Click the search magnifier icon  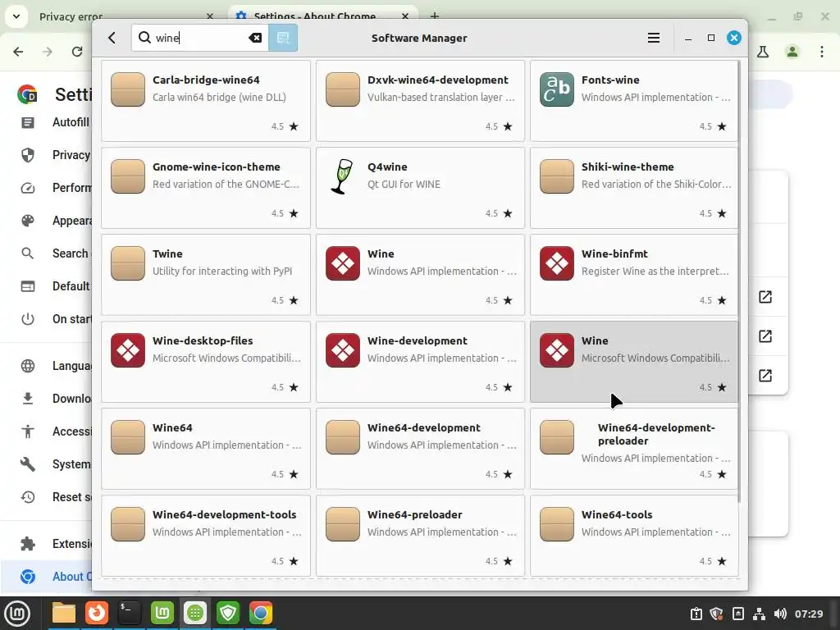144,38
